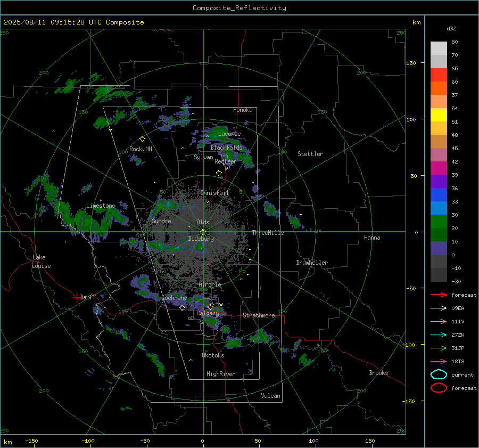Screen dimensions: 479x448
Task: Click the RockyMH label
Action: [x=141, y=149]
